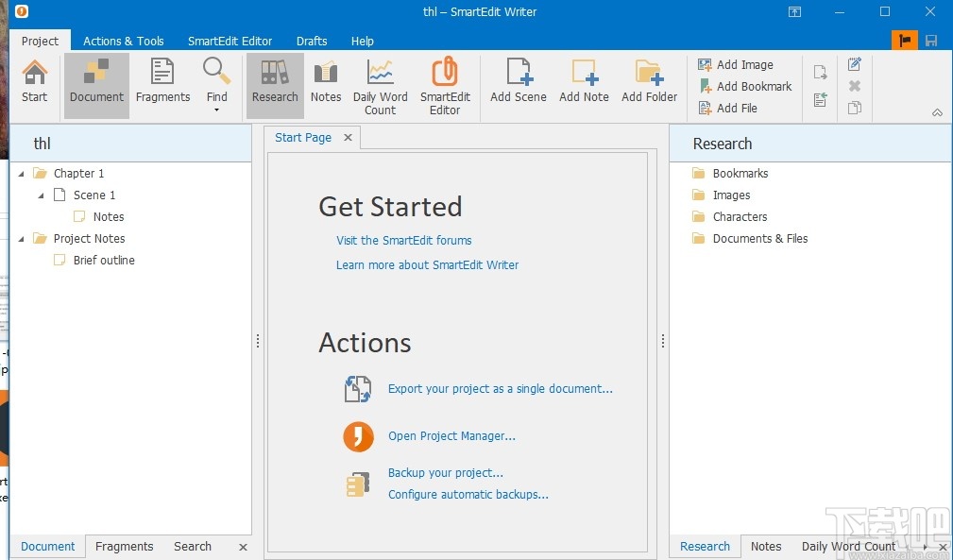This screenshot has height=560, width=953.
Task: Visit the SmartEdit forums link
Action: click(404, 240)
